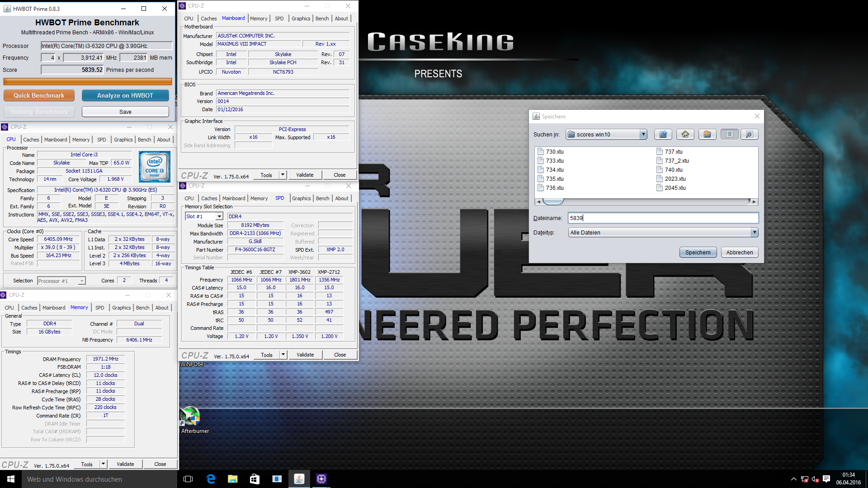The height and width of the screenshot is (488, 868).
Task: Click Validate in CPU-Z Mainboard window
Action: pyautogui.click(x=305, y=175)
